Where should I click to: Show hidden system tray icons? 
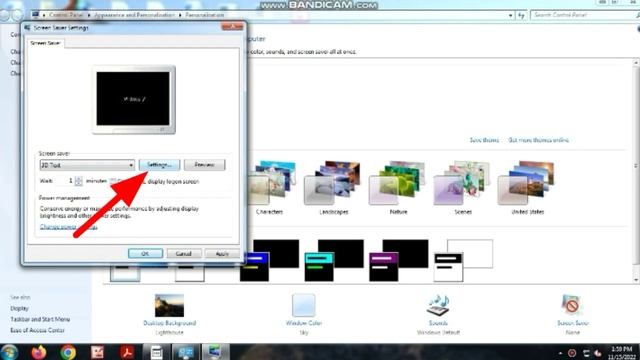pos(560,353)
